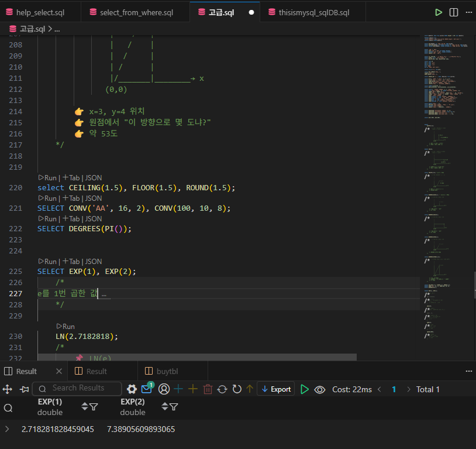Export the query results
Image resolution: width=476 pixels, height=449 pixels.
[276, 389]
